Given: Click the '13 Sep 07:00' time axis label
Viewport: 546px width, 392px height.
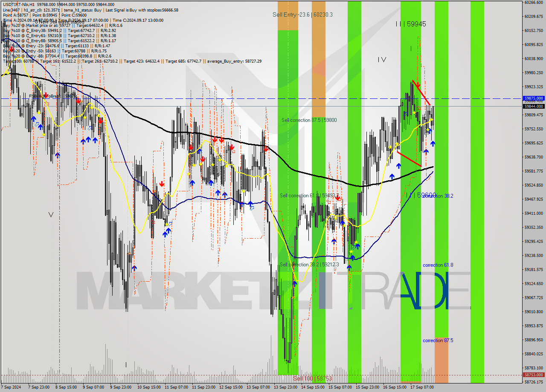Looking at the screenshot, I should (258, 387).
